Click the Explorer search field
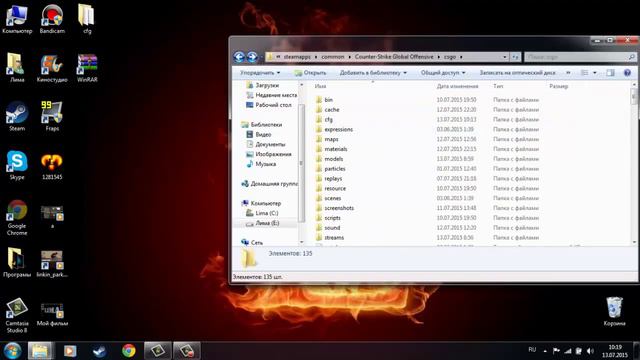 [x=580, y=57]
